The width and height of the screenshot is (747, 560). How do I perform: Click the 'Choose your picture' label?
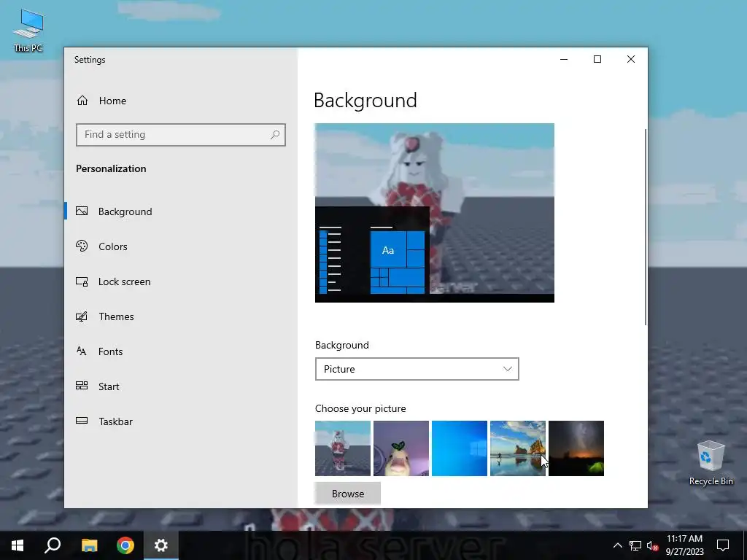click(360, 408)
